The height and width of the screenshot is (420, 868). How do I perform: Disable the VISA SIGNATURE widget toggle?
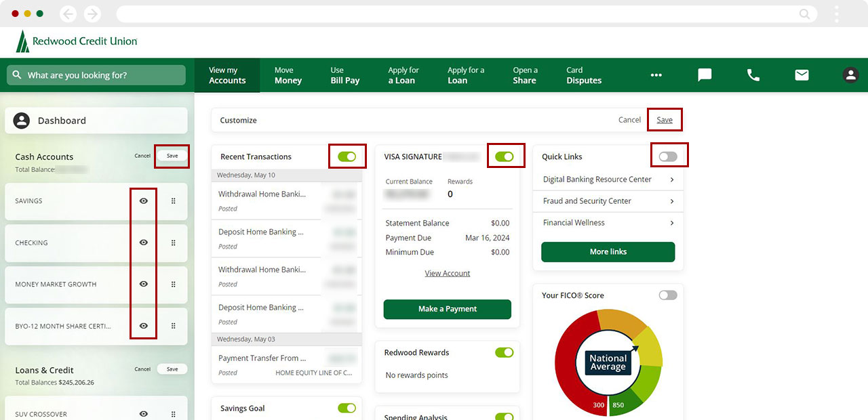tap(505, 156)
